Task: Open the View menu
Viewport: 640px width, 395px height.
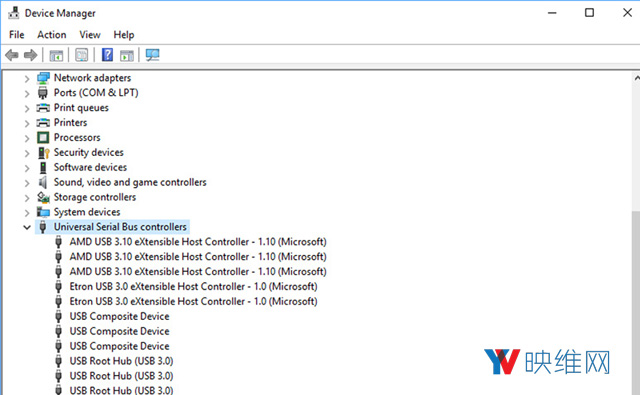Action: pyautogui.click(x=90, y=35)
